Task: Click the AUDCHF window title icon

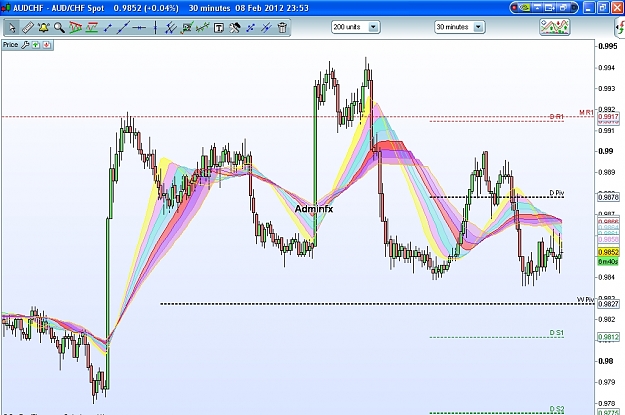Action: 6,8
